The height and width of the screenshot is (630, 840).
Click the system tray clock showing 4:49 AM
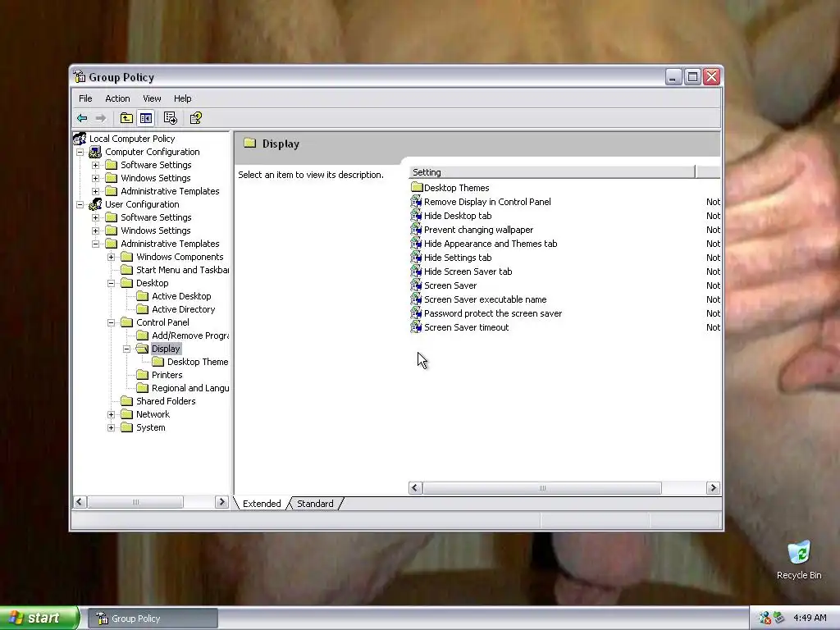(810, 618)
